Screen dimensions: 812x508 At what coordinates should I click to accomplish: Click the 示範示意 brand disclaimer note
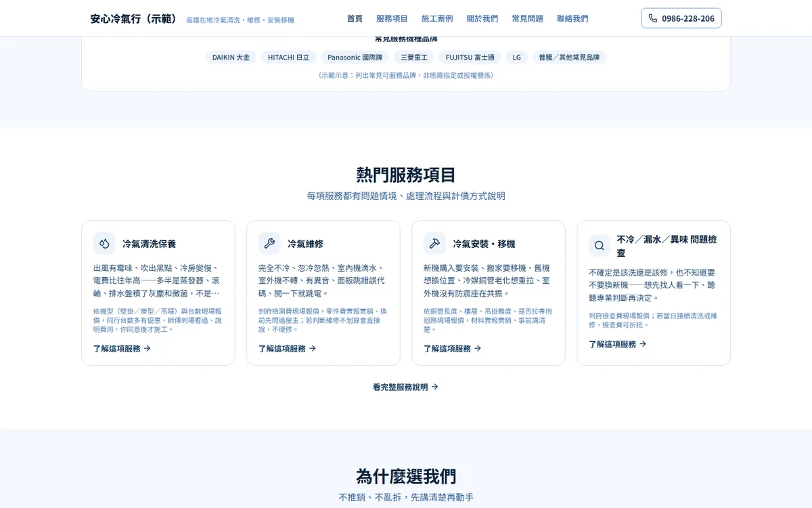tap(406, 75)
